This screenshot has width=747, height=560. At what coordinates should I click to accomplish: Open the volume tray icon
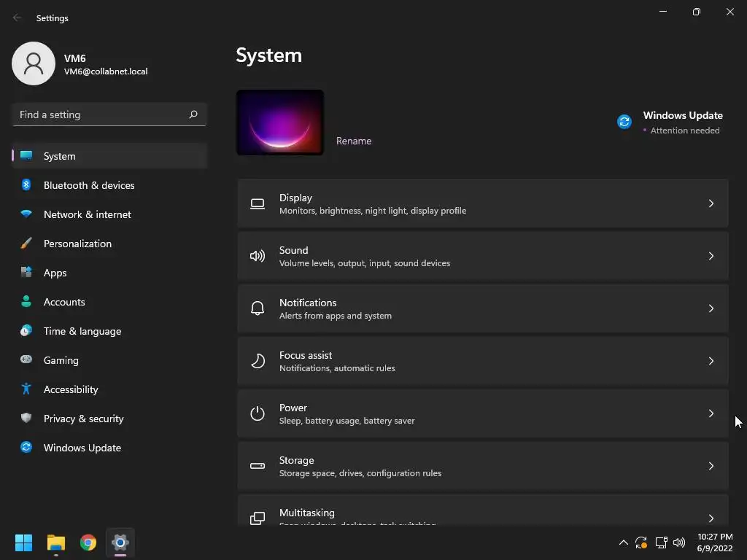[x=679, y=542]
